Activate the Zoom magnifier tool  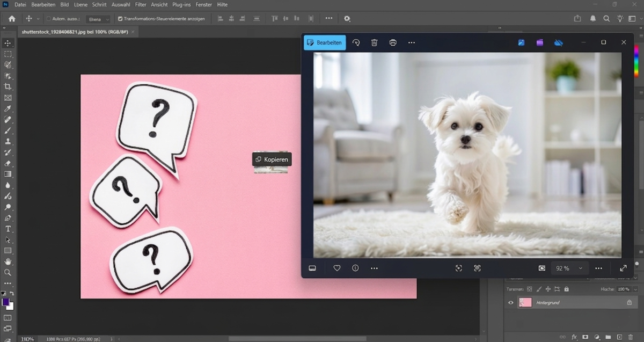point(8,272)
